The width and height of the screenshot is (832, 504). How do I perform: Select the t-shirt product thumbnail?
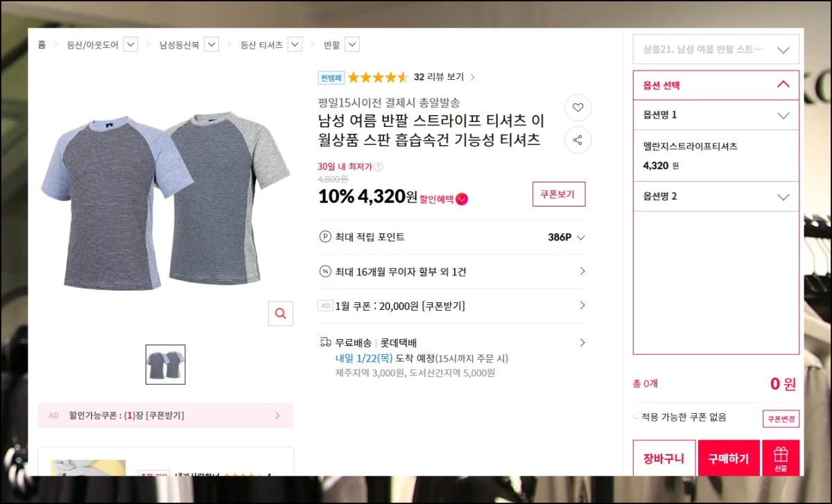tap(165, 365)
